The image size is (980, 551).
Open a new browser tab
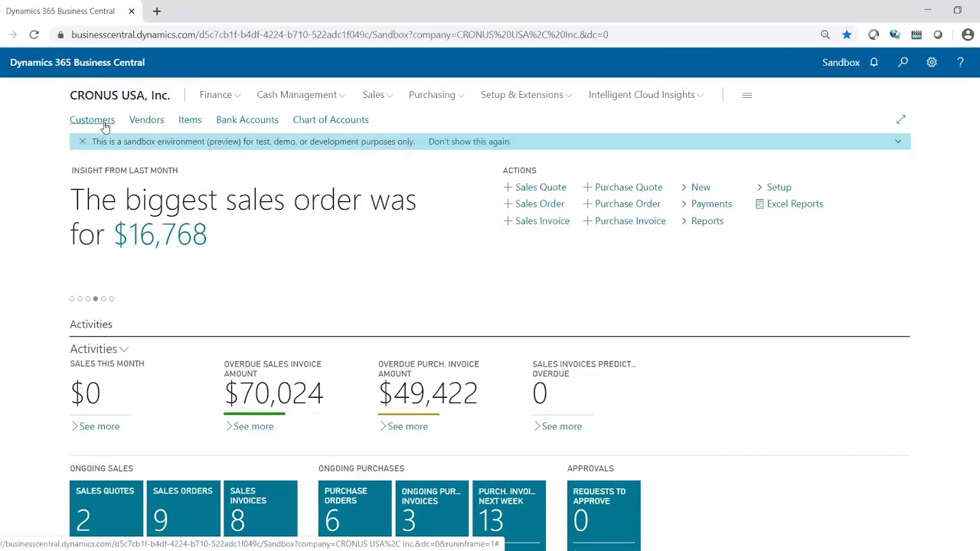click(x=157, y=11)
